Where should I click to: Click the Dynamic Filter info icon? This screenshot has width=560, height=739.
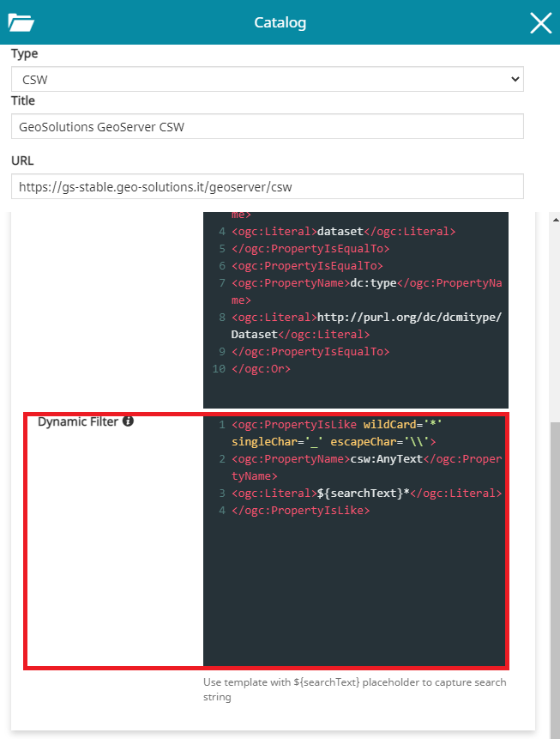click(x=128, y=421)
